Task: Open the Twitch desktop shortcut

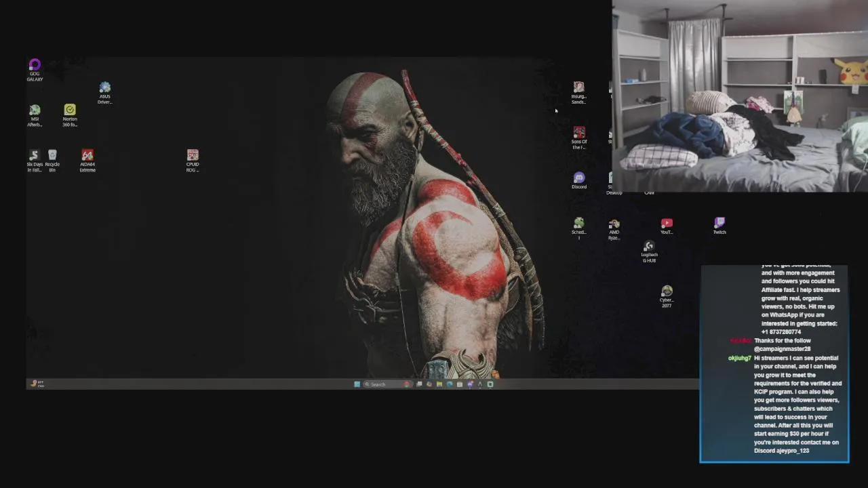Action: pyautogui.click(x=719, y=226)
